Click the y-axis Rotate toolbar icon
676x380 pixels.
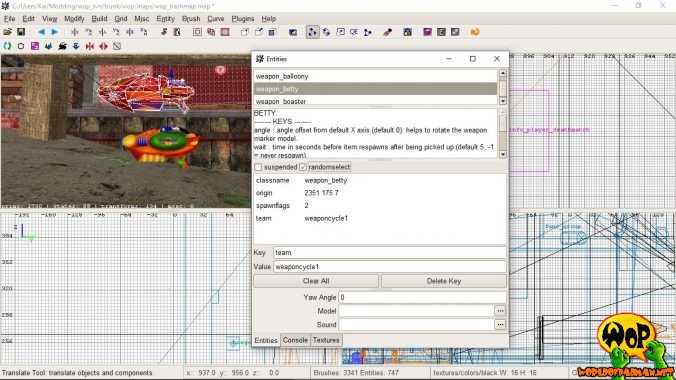click(116, 32)
